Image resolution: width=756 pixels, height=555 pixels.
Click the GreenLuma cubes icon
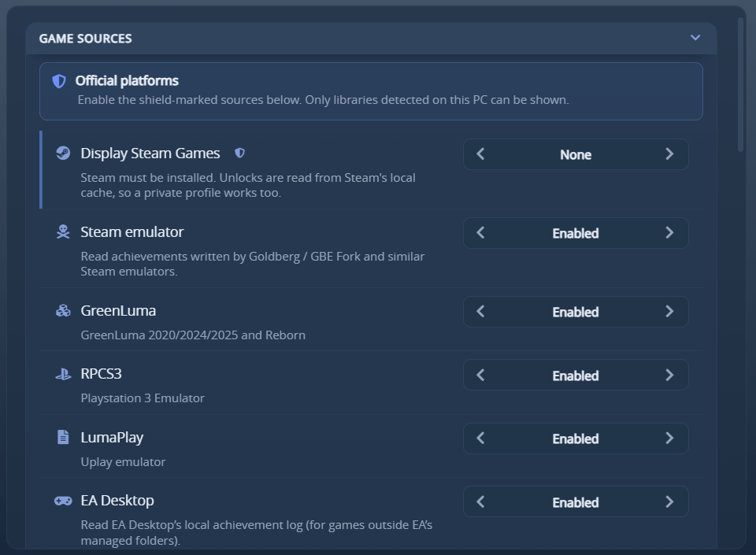point(63,311)
